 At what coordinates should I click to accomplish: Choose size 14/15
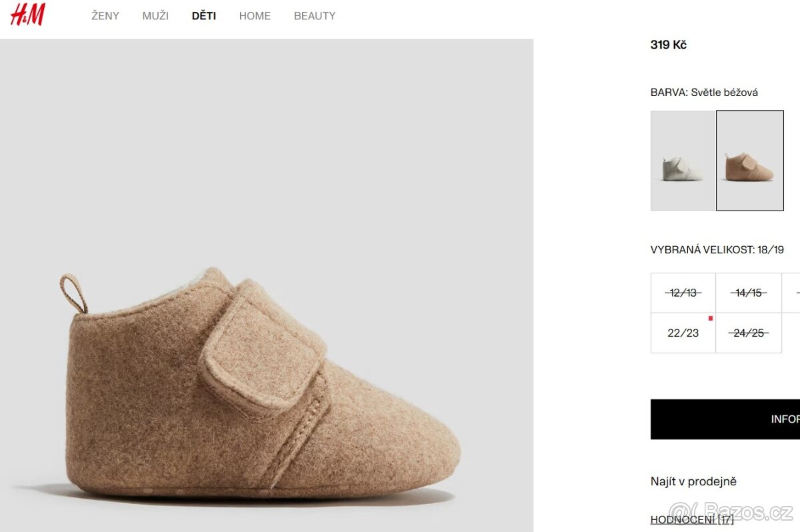[748, 293]
